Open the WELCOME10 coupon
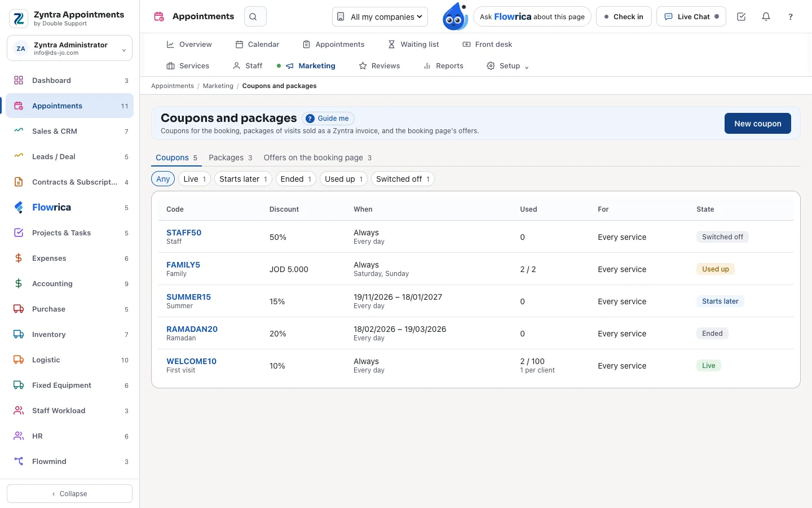The image size is (812, 508). click(x=191, y=361)
